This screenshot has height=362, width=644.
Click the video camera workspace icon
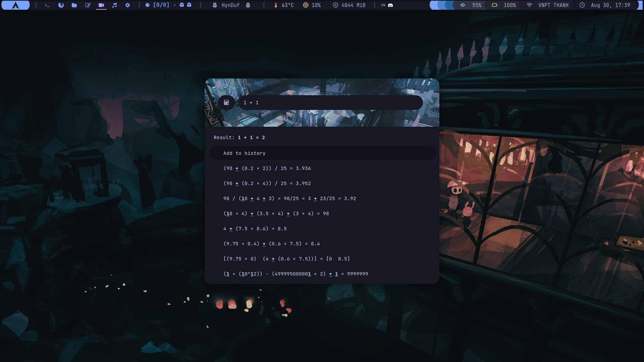(x=101, y=5)
